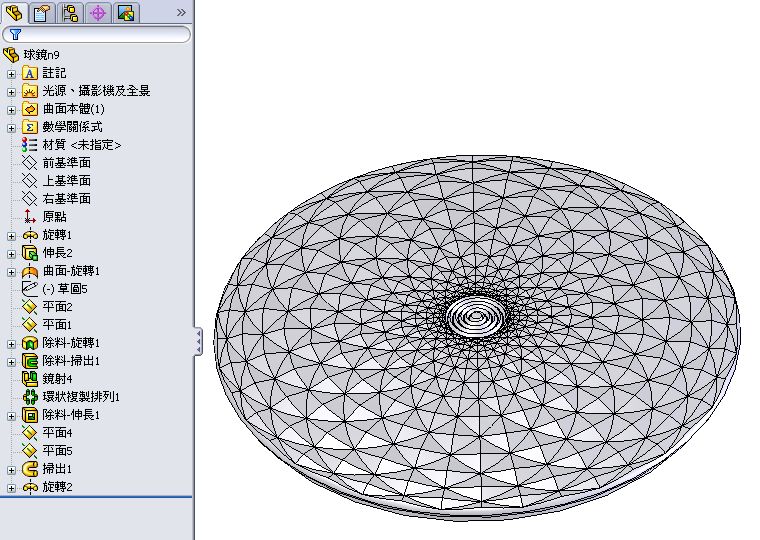Click the 旋轉1 revolve feature icon

[30, 235]
